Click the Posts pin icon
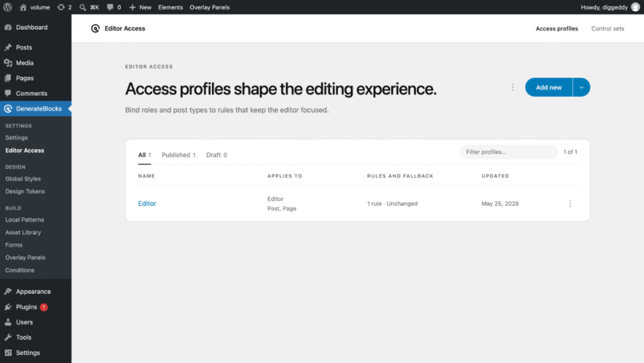The image size is (644, 363). 8,47
